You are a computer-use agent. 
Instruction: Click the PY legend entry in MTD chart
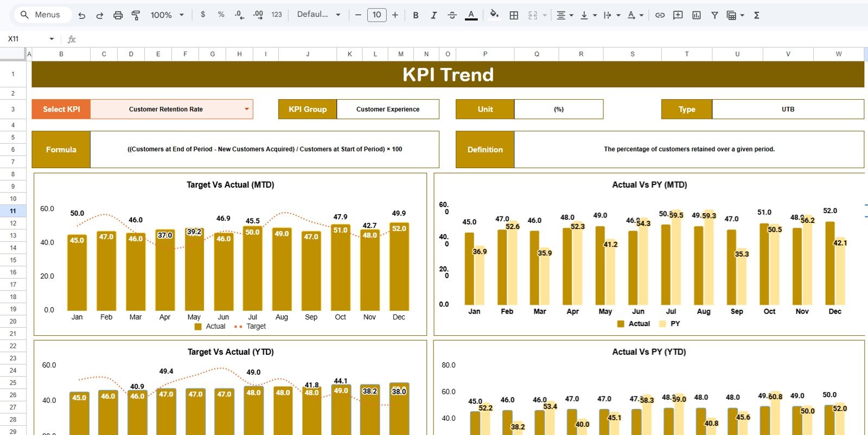click(x=669, y=323)
